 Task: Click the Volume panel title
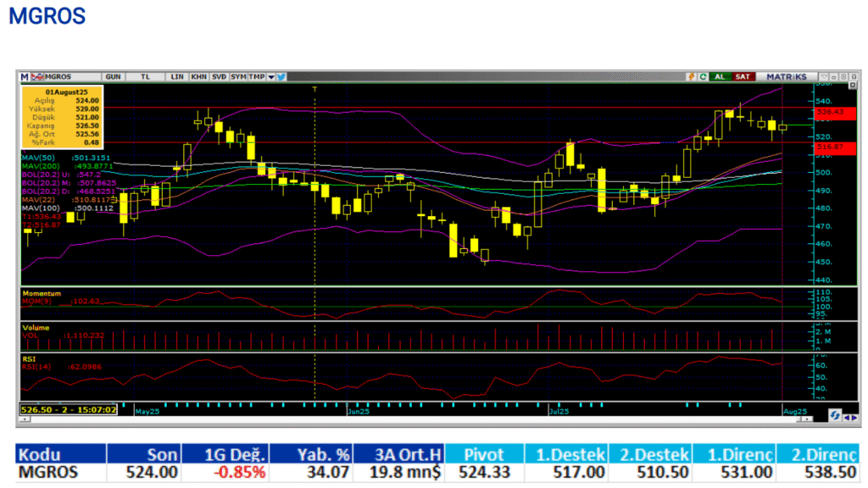point(36,328)
